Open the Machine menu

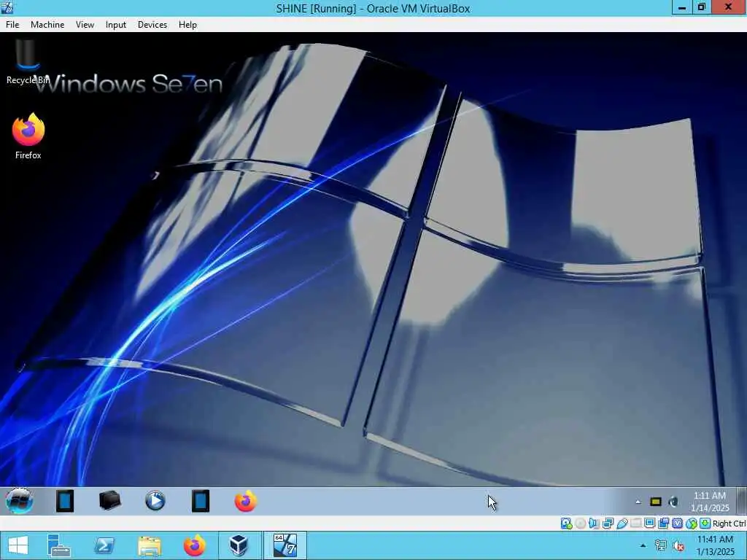coord(47,25)
